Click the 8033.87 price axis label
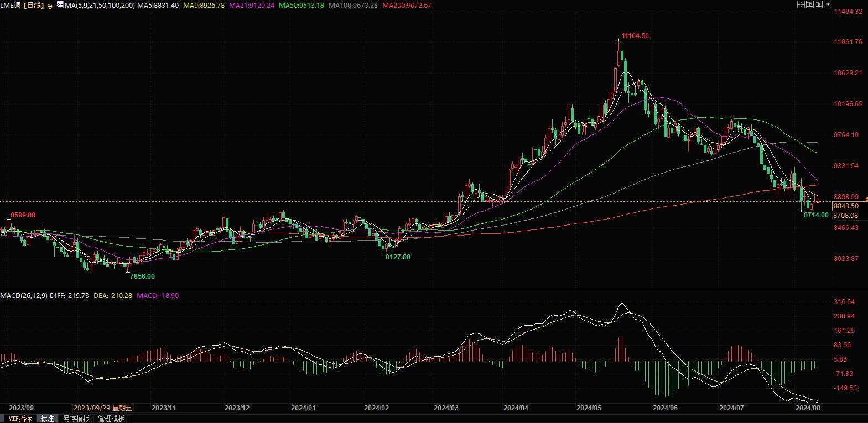This screenshot has width=868, height=423. point(846,259)
